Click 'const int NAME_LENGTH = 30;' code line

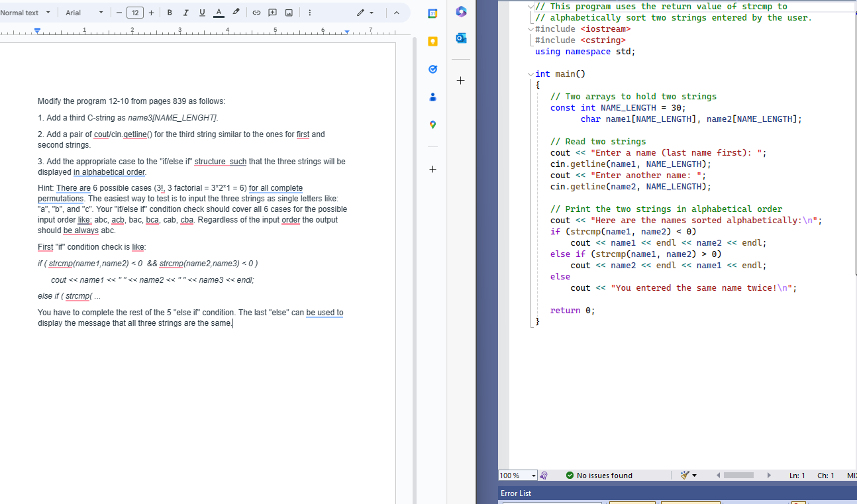tap(619, 107)
